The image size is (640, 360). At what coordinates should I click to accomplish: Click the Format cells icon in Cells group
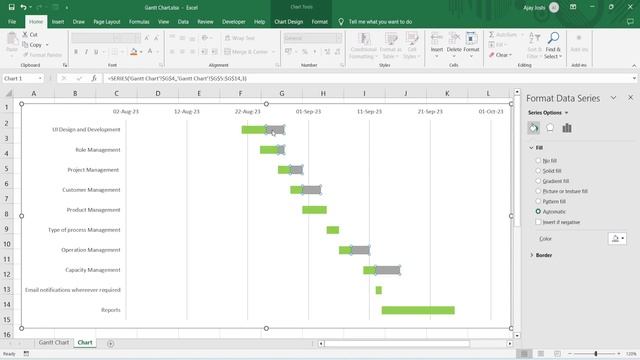click(x=471, y=39)
